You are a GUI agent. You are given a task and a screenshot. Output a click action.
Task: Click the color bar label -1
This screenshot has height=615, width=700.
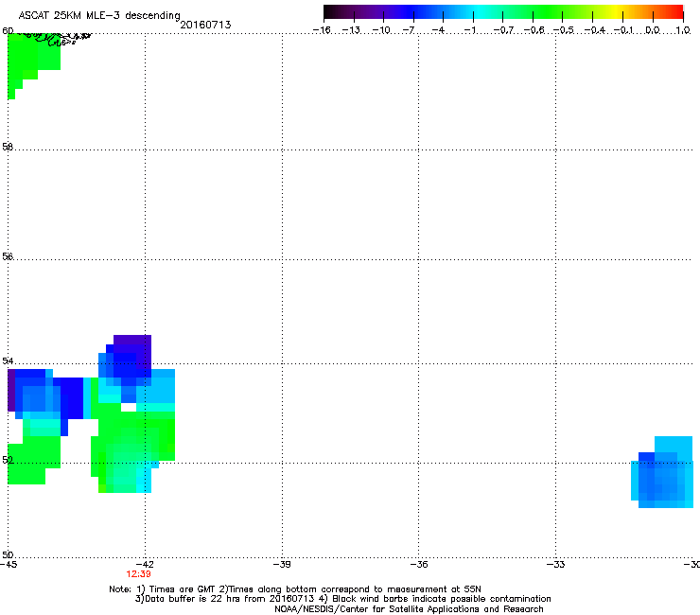[469, 30]
